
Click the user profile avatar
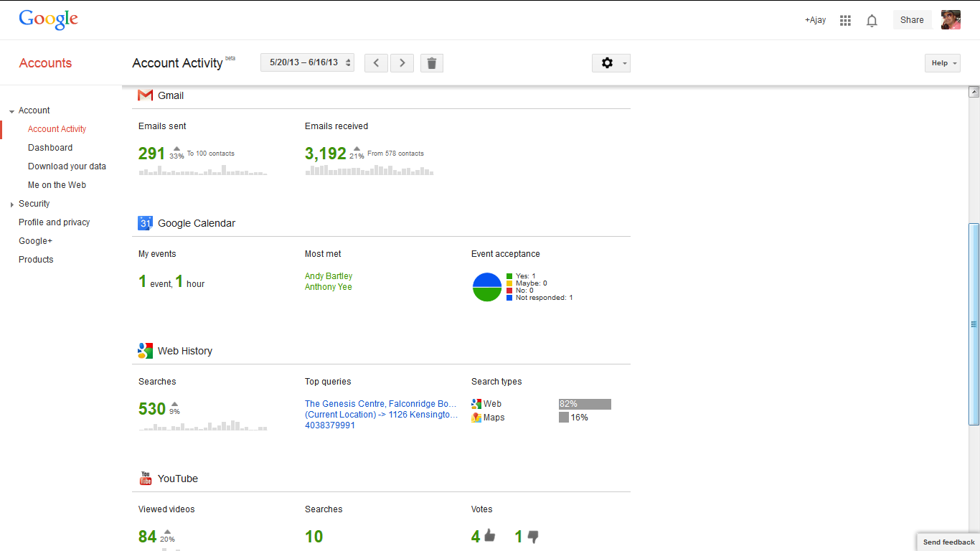click(x=951, y=20)
